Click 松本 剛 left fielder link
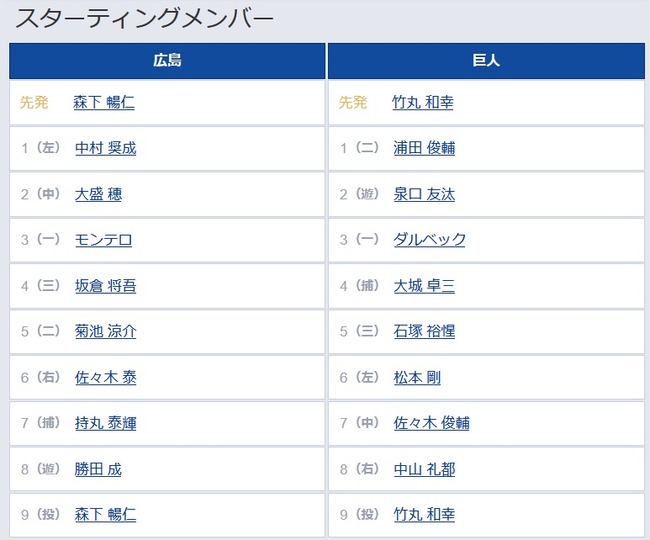Screen dimensions: 650x540 pos(417,378)
